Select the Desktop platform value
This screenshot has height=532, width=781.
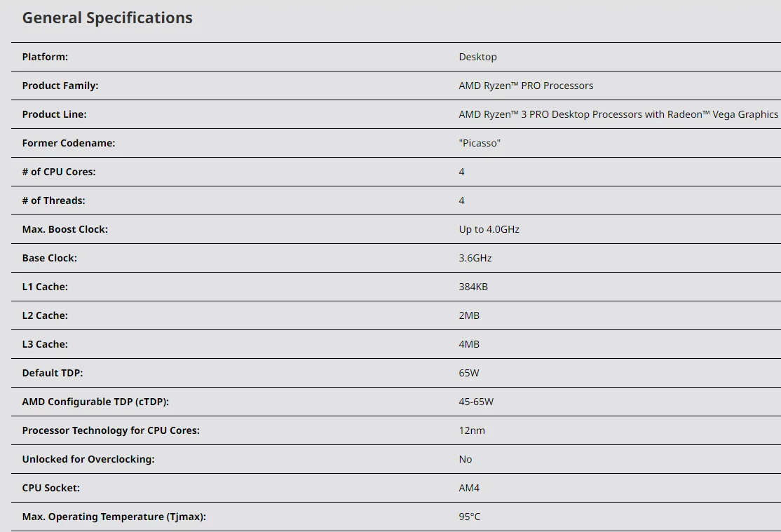click(477, 57)
